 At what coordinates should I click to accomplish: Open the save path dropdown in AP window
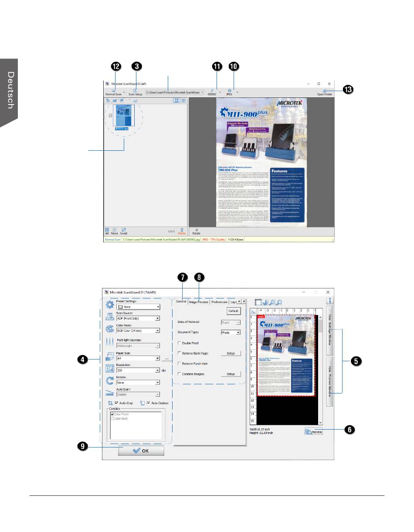(203, 92)
